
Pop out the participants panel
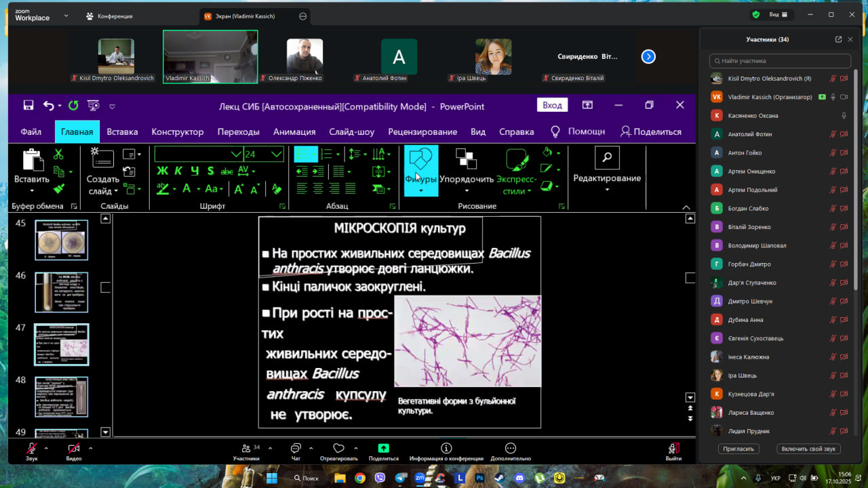[838, 39]
